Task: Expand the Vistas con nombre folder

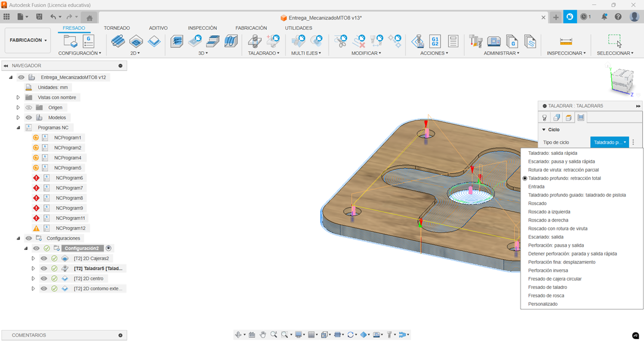Action: (18, 97)
